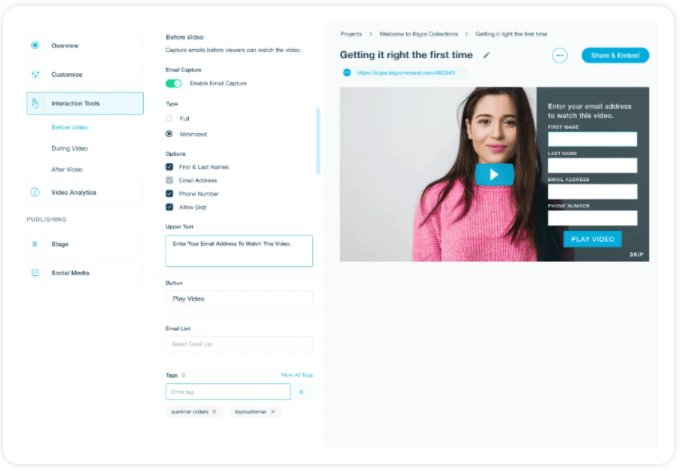This screenshot has height=471, width=680.
Task: Open the Overview section
Action: [85, 46]
